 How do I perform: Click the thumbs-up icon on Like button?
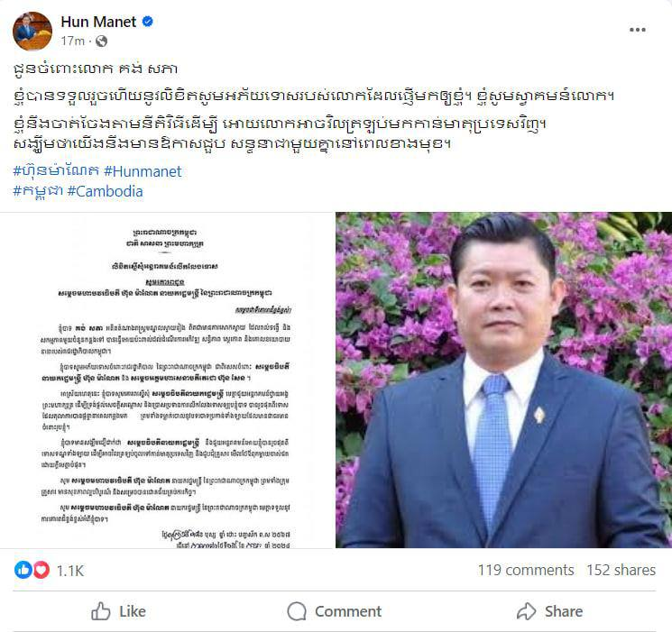pos(101,611)
